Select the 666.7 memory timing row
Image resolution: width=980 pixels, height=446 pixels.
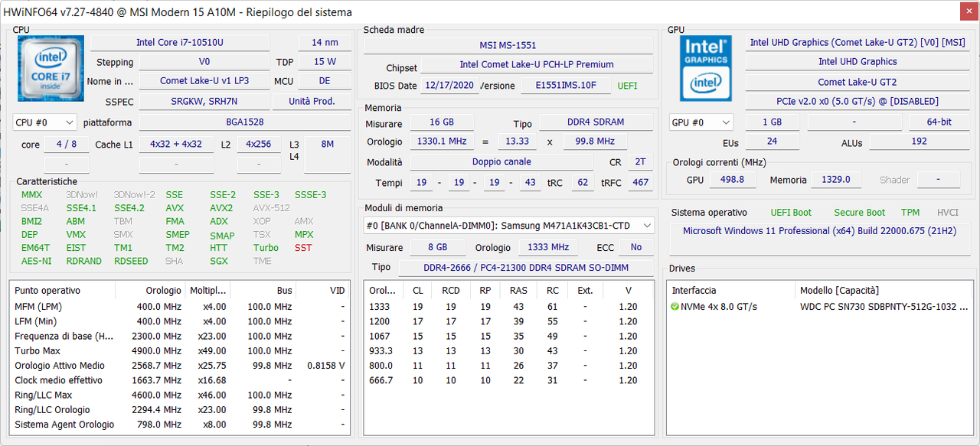point(509,380)
